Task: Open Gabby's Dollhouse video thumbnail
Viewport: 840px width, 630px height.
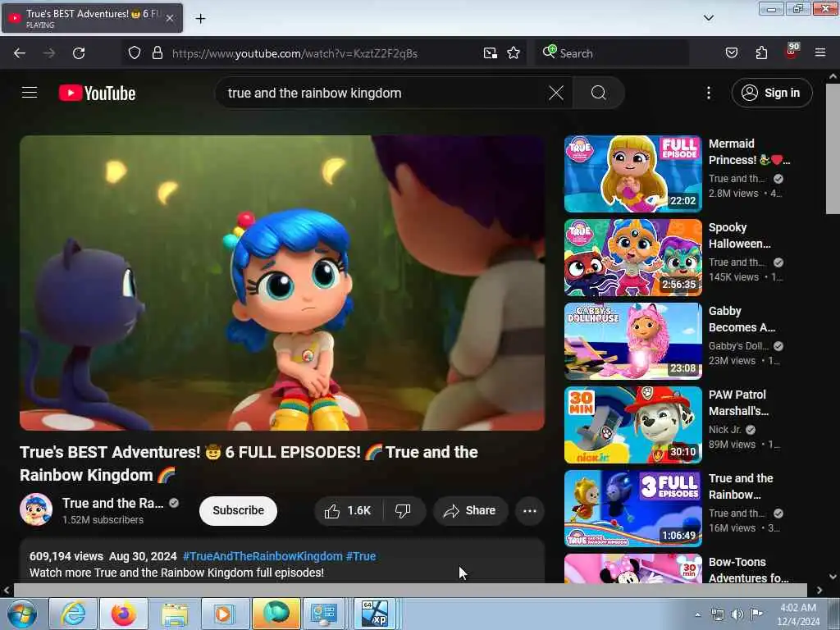Action: [x=632, y=341]
